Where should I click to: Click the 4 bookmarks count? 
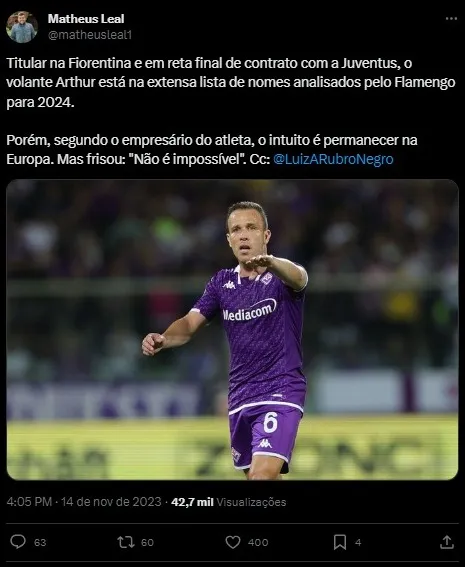(x=358, y=542)
